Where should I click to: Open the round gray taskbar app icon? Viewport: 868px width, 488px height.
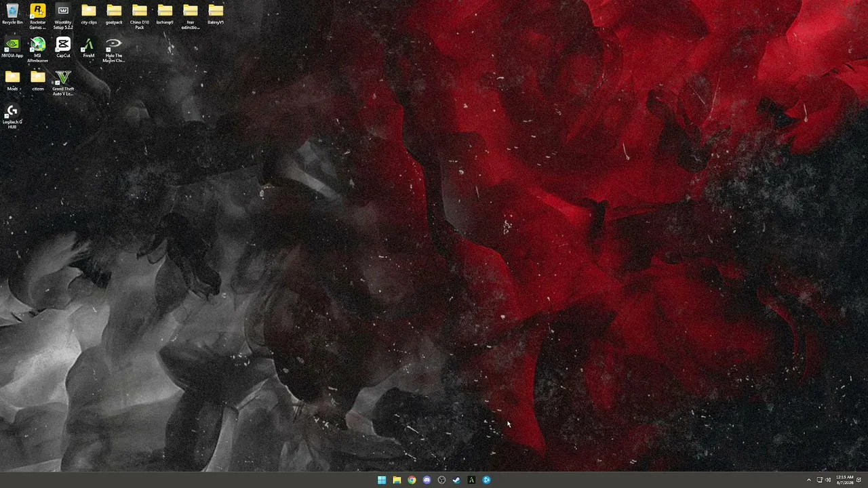tap(441, 480)
